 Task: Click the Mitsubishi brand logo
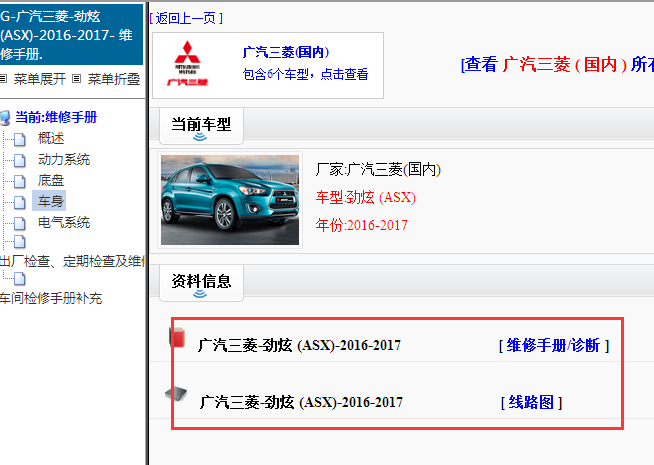tap(187, 63)
